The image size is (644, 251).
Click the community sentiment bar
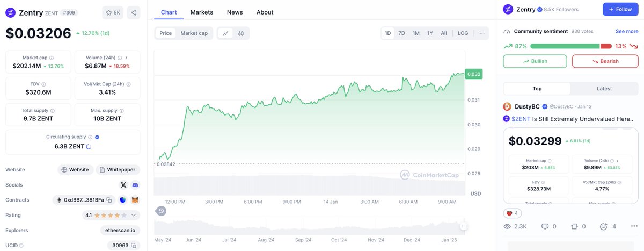570,46
